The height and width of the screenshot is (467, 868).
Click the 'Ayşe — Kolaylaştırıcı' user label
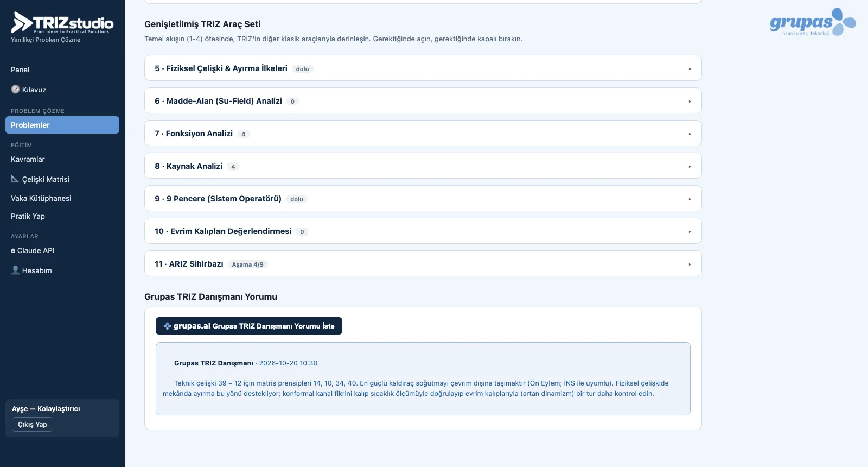pos(46,409)
